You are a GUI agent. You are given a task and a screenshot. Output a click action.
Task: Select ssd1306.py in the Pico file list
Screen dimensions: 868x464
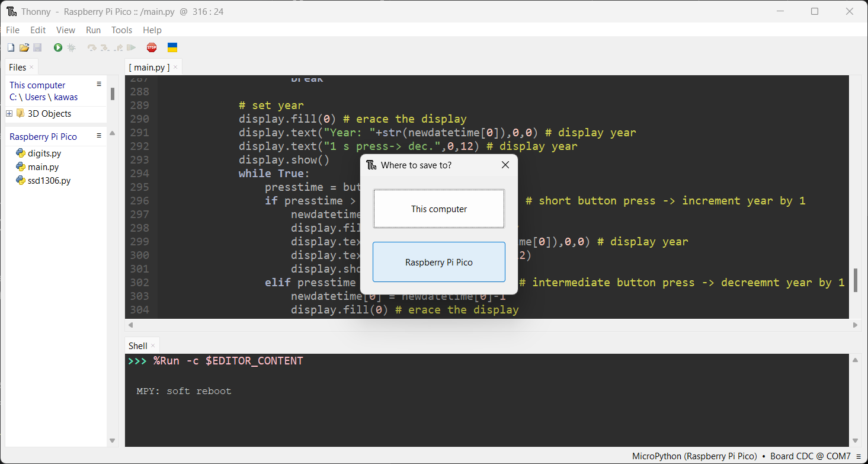pyautogui.click(x=49, y=181)
